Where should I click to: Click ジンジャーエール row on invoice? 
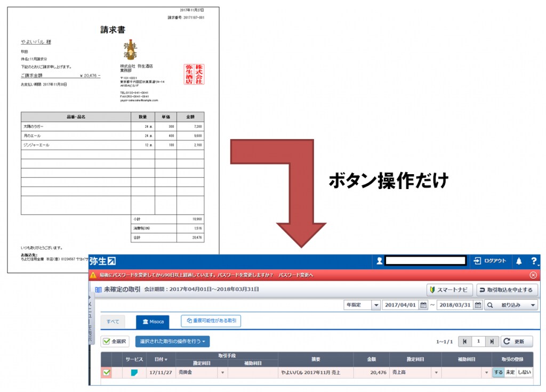113,145
